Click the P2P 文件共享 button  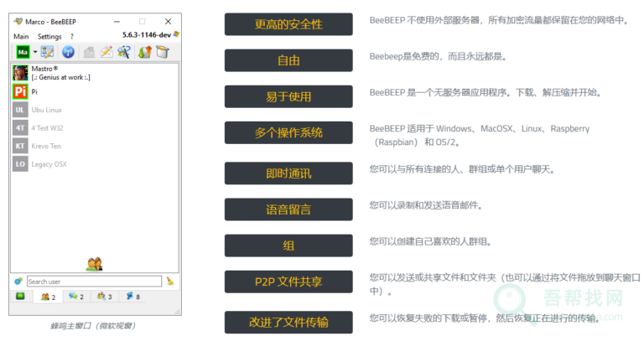tap(288, 282)
